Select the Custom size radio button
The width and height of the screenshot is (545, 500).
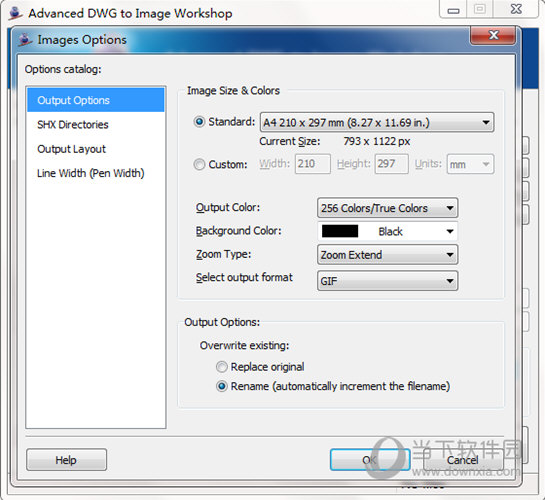pos(199,164)
